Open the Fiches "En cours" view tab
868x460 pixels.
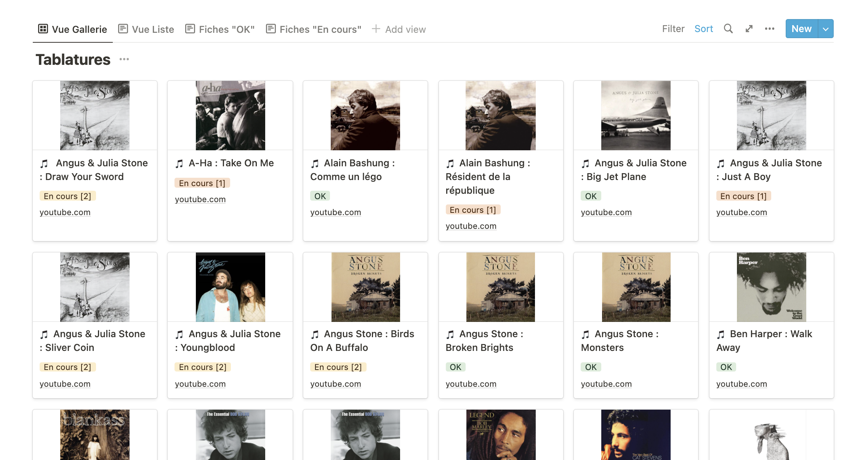click(x=314, y=29)
